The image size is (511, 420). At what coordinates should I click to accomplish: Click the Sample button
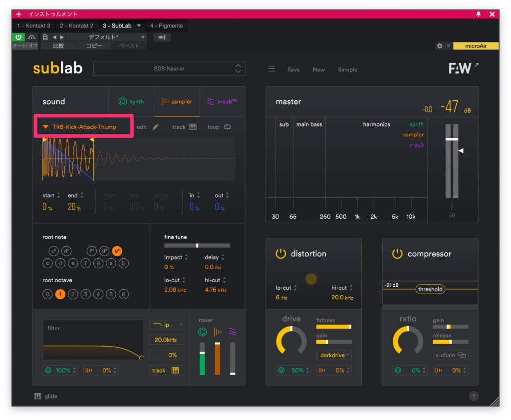click(x=347, y=69)
